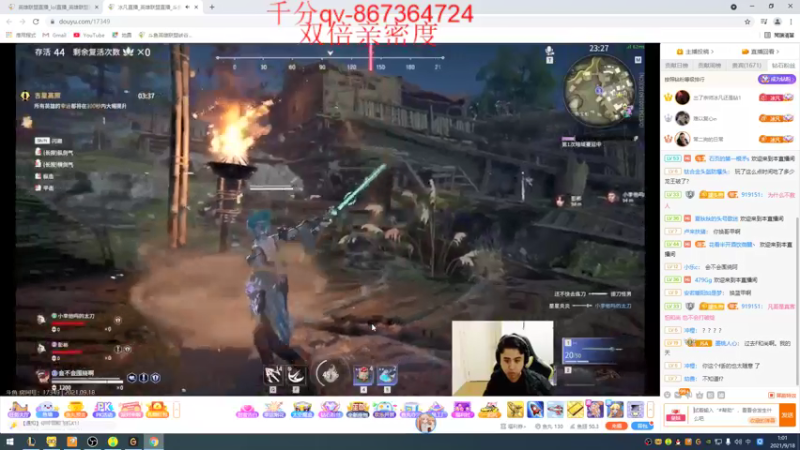Open the YouTube bookmark
Viewport: 800px width, 450px height.
point(89,35)
